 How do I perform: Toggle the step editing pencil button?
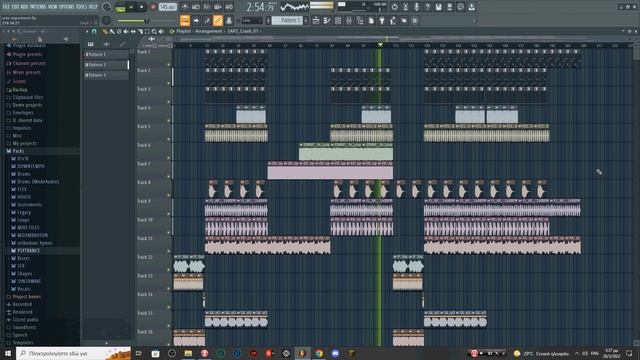pyautogui.click(x=207, y=20)
